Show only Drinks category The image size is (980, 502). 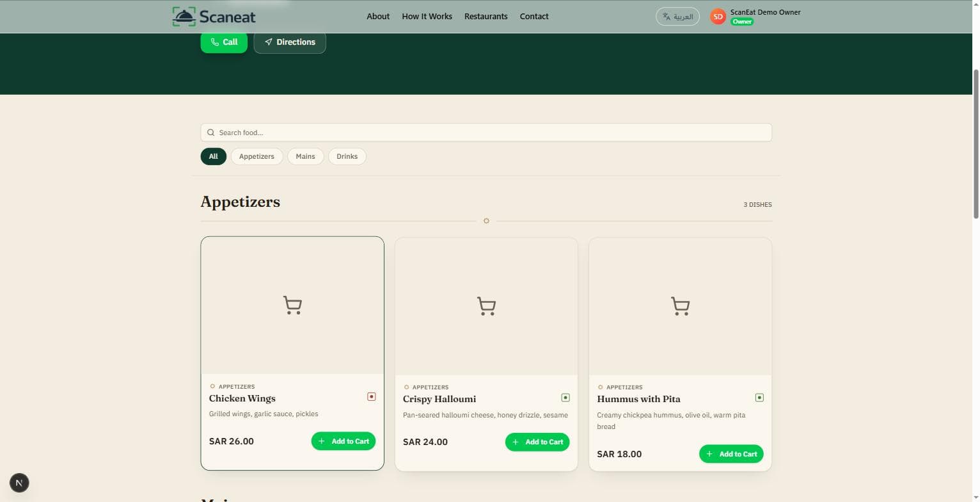point(347,156)
